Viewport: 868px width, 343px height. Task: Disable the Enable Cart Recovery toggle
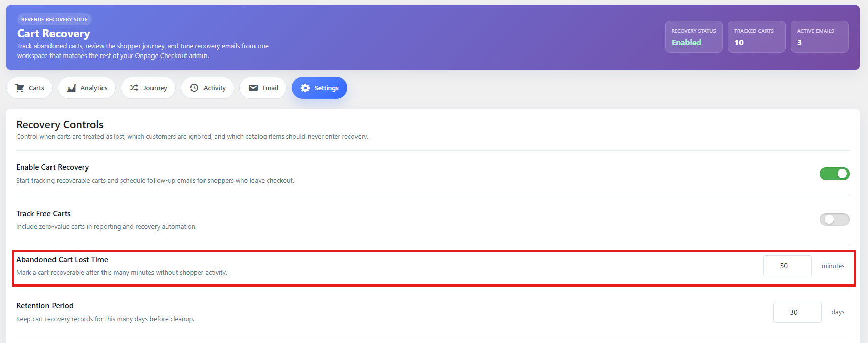coord(834,174)
